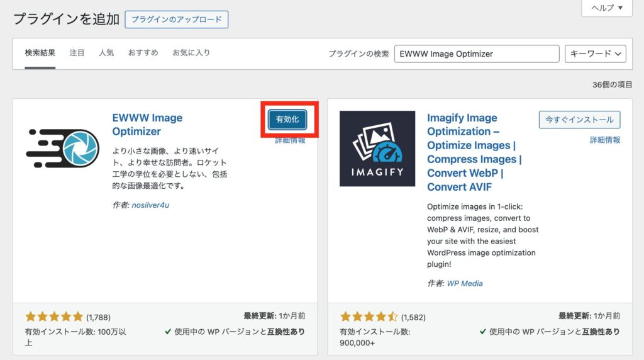Click the プラグインを追加 page heading
Screen dimensions: 644x360
(66, 19)
